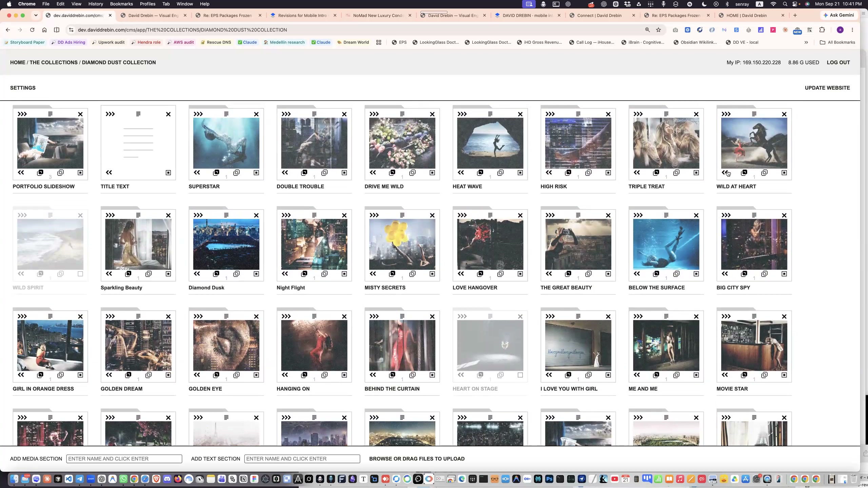Viewport: 868px width, 488px height.
Task: Open text editor icon on SUPERSTAR card
Action: (226, 114)
